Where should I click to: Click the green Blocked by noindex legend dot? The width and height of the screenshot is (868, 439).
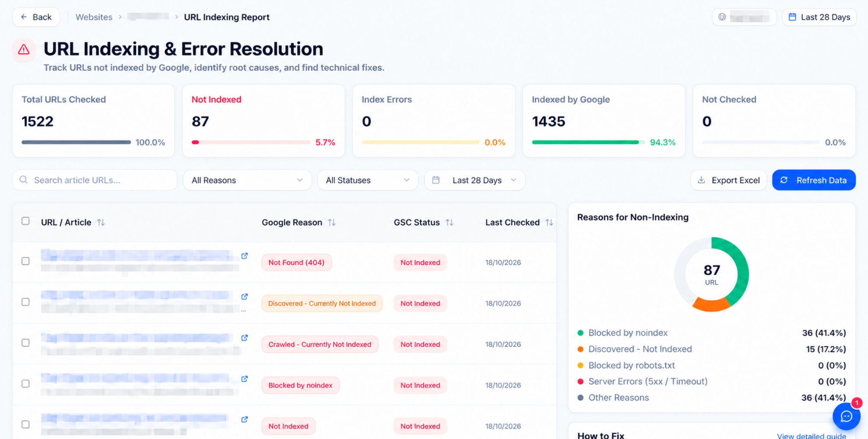[x=580, y=333]
